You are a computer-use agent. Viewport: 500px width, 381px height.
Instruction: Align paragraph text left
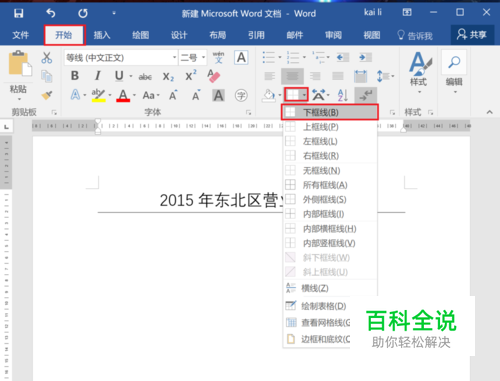tap(270, 76)
